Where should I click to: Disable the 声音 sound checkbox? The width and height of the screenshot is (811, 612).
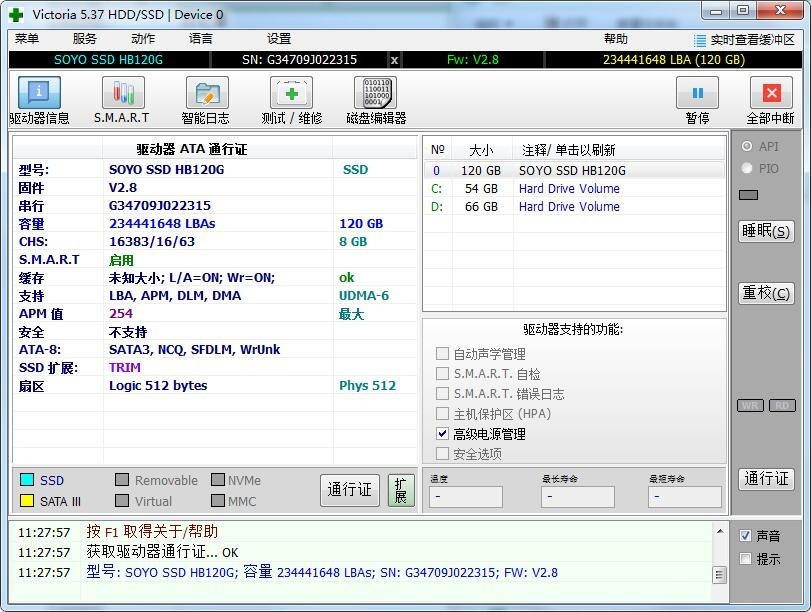pyautogui.click(x=745, y=535)
